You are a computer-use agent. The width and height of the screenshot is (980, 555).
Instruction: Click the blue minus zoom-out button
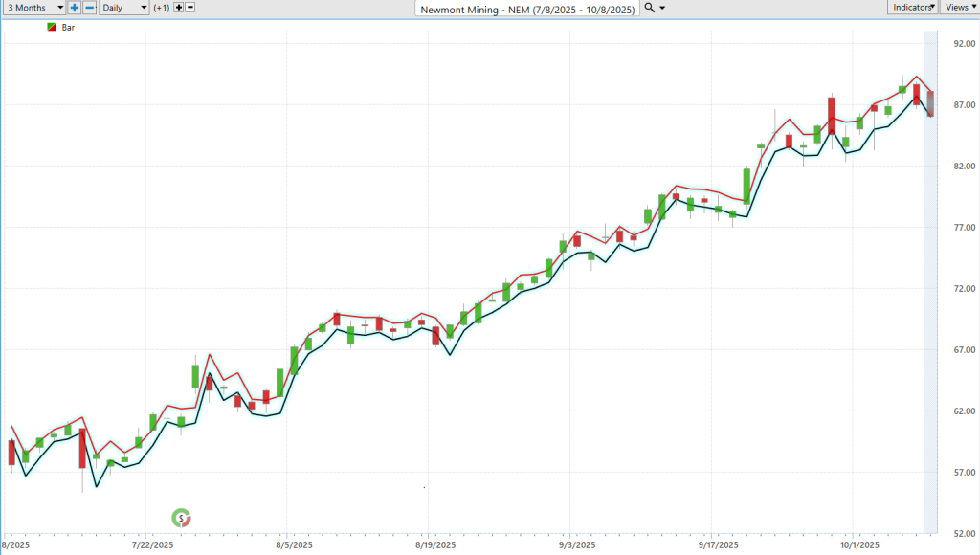[89, 7]
